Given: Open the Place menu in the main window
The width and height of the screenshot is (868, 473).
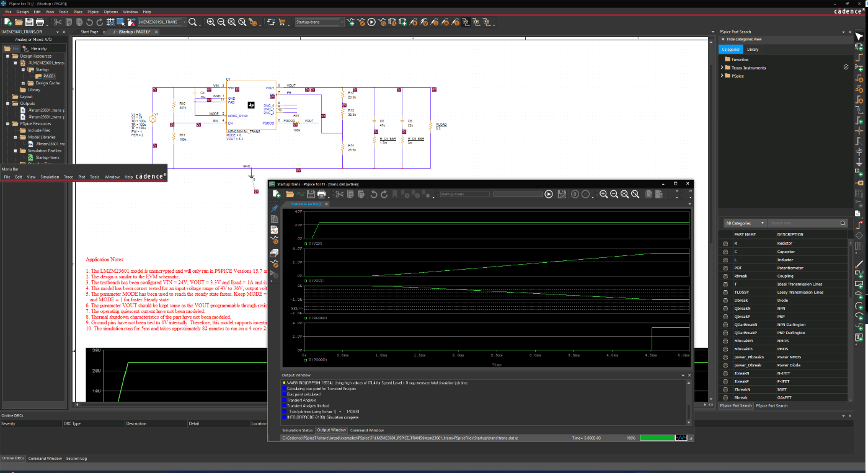Looking at the screenshot, I should point(78,12).
